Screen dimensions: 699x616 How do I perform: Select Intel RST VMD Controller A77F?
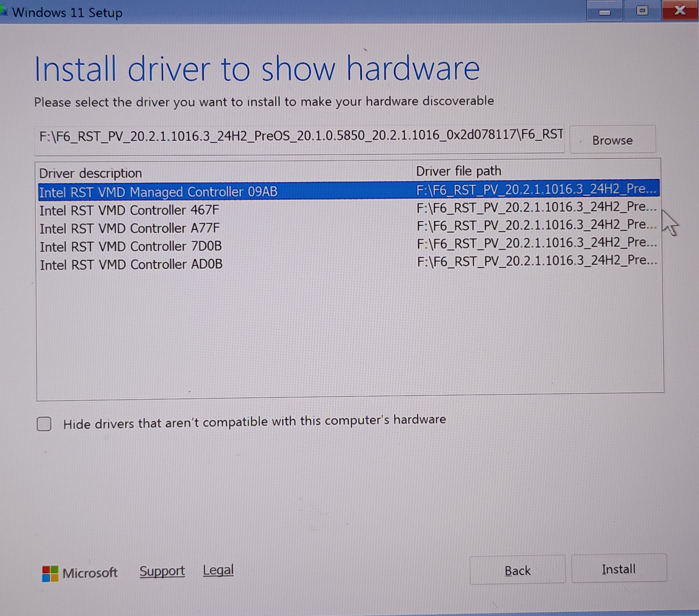(x=349, y=227)
